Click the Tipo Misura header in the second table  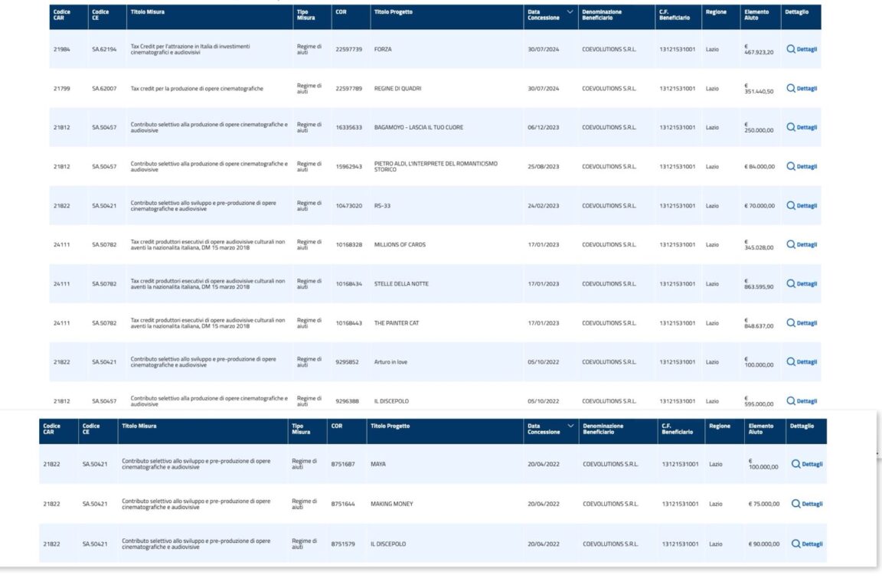click(x=301, y=429)
